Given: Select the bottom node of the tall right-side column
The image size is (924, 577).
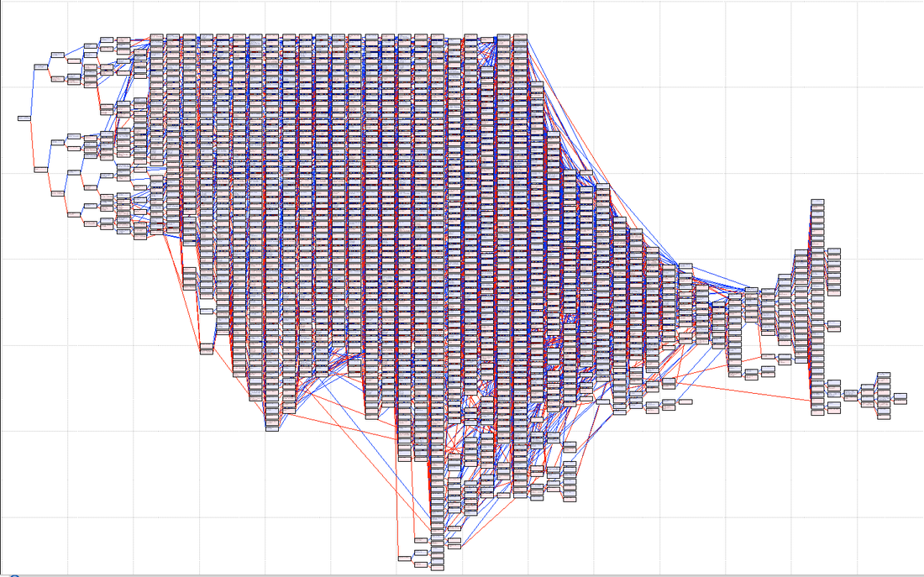Looking at the screenshot, I should point(817,412).
